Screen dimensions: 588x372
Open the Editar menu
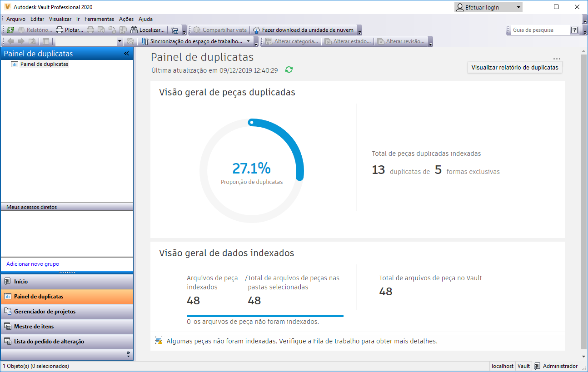tap(37, 19)
